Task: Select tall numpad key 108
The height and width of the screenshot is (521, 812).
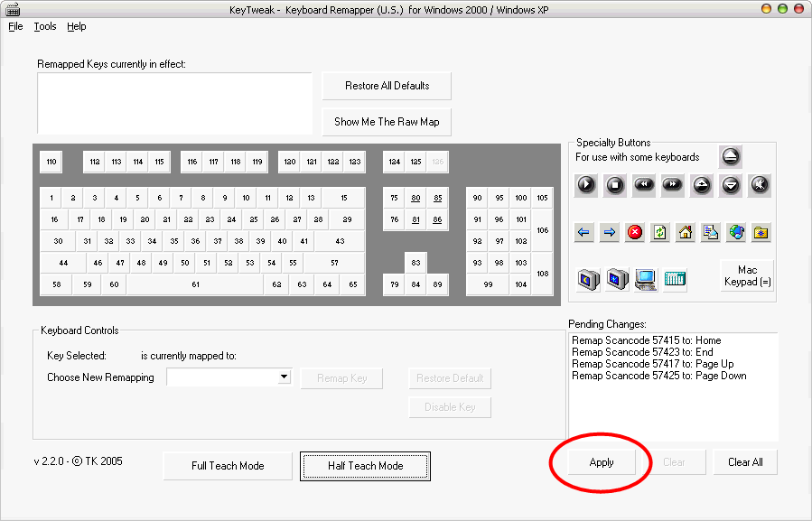Action: click(542, 274)
